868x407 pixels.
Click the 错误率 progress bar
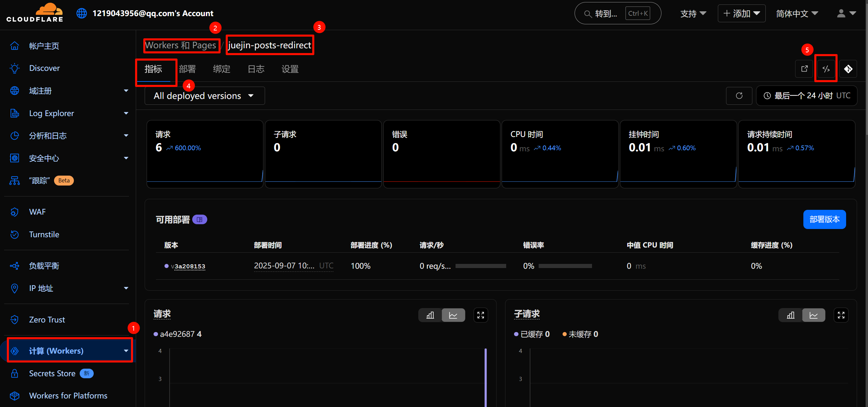tap(565, 266)
